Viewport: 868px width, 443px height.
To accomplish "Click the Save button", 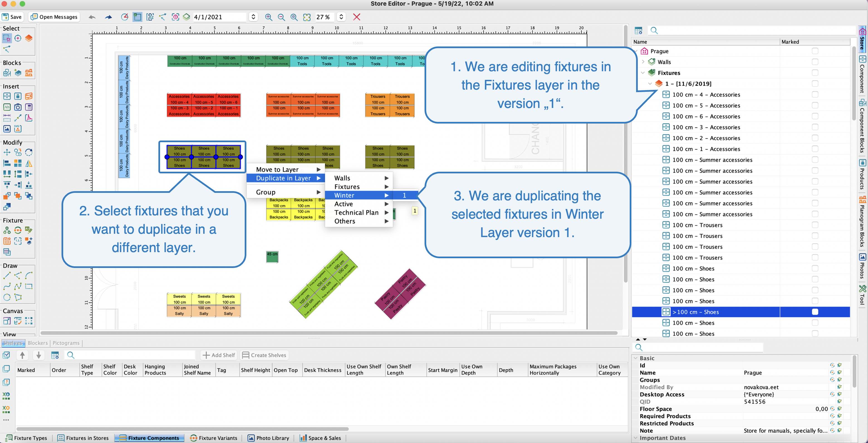I will [x=12, y=17].
